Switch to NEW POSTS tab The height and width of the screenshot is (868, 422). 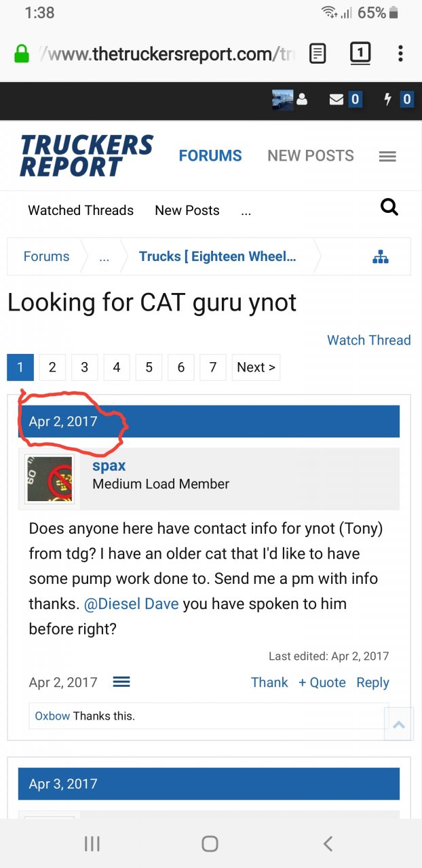point(311,156)
